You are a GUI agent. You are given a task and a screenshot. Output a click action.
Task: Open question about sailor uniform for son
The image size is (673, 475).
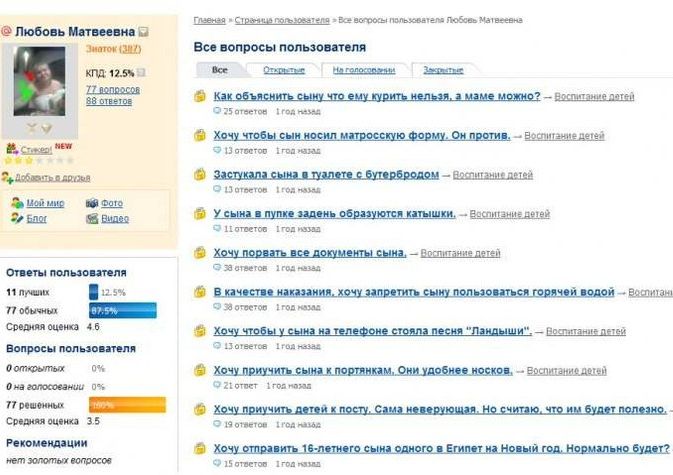(x=362, y=135)
